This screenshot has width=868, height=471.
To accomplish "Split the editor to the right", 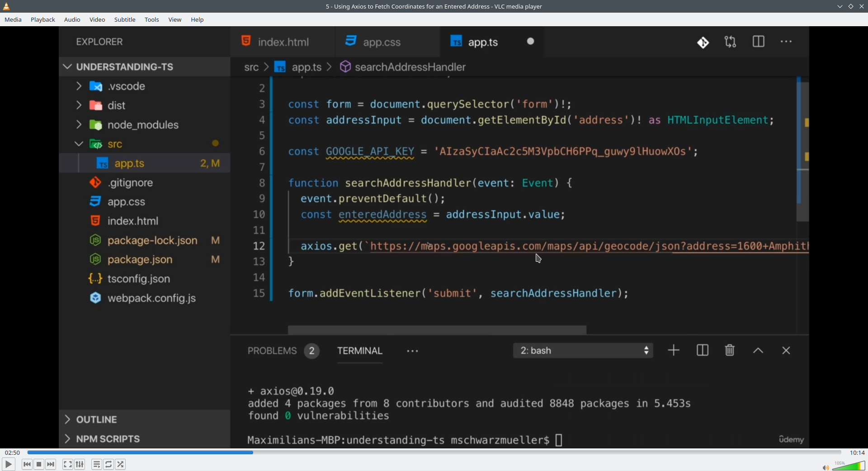I will tap(759, 42).
